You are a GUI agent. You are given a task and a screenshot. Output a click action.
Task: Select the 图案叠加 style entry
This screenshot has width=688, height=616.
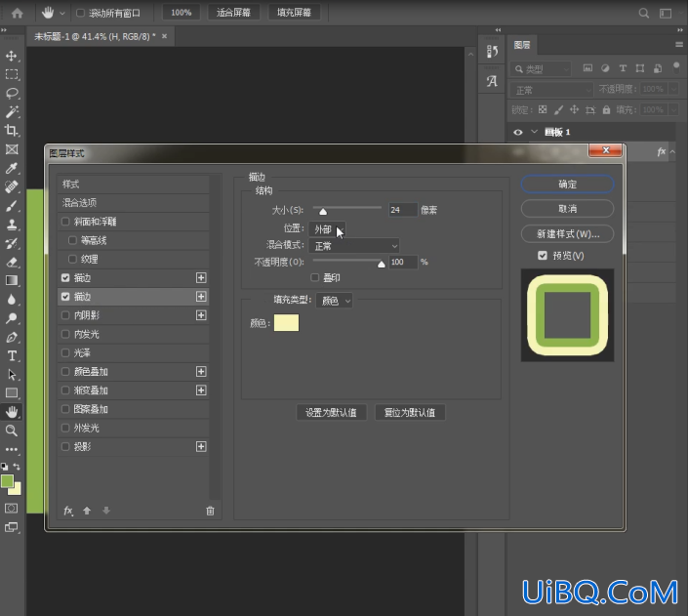[x=133, y=409]
